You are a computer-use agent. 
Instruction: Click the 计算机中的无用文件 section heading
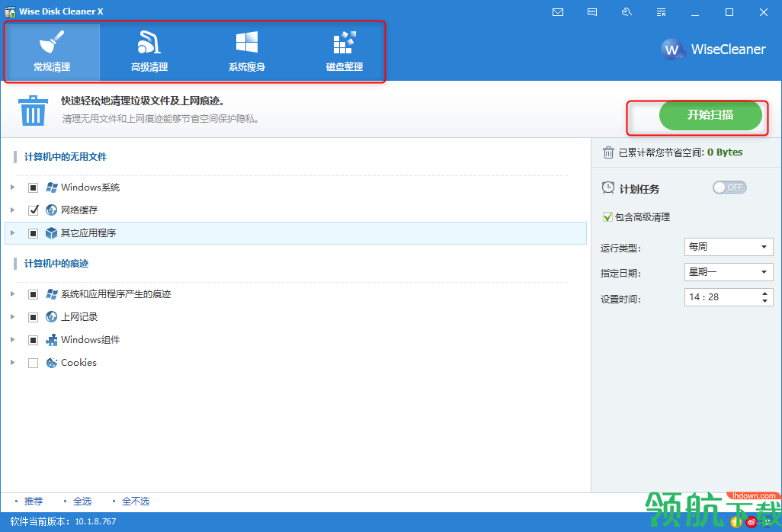[66, 156]
